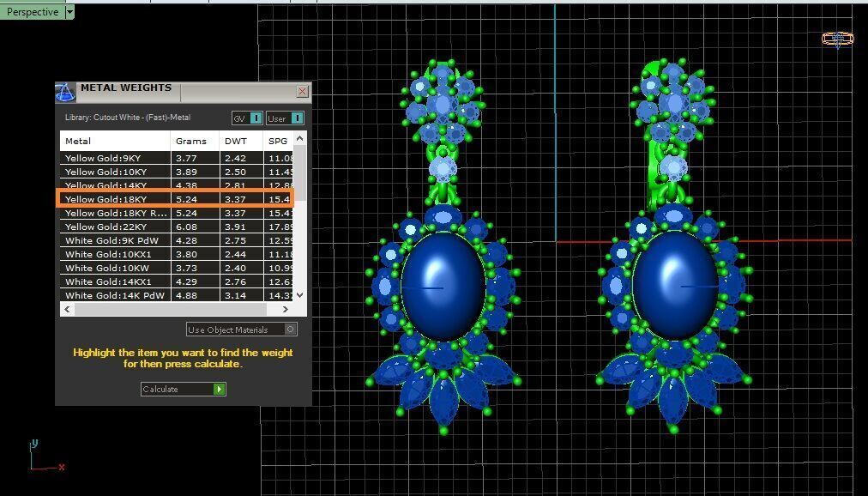Click the green arrow on Calculate
Screen dimensions: 868x496
point(220,389)
